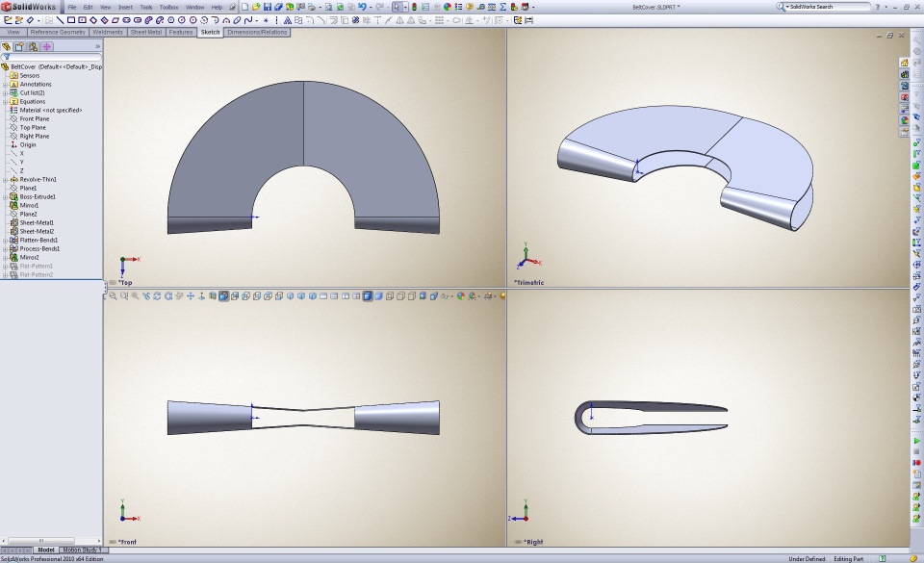
Task: Create a new document via toolbar icon
Action: click(x=244, y=7)
